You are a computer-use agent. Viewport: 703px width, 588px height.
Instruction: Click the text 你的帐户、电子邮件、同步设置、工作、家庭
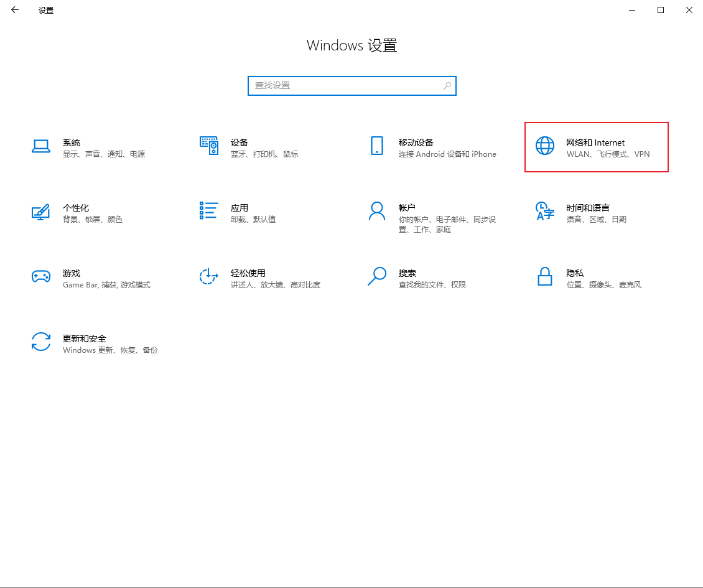[447, 224]
